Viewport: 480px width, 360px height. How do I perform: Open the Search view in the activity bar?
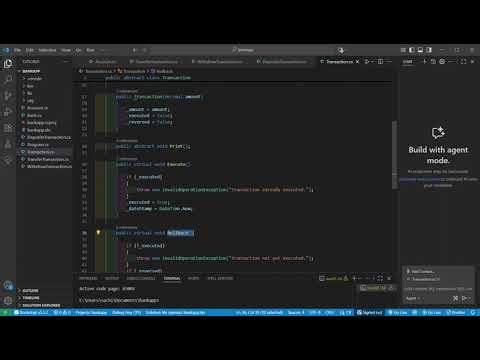point(8,80)
